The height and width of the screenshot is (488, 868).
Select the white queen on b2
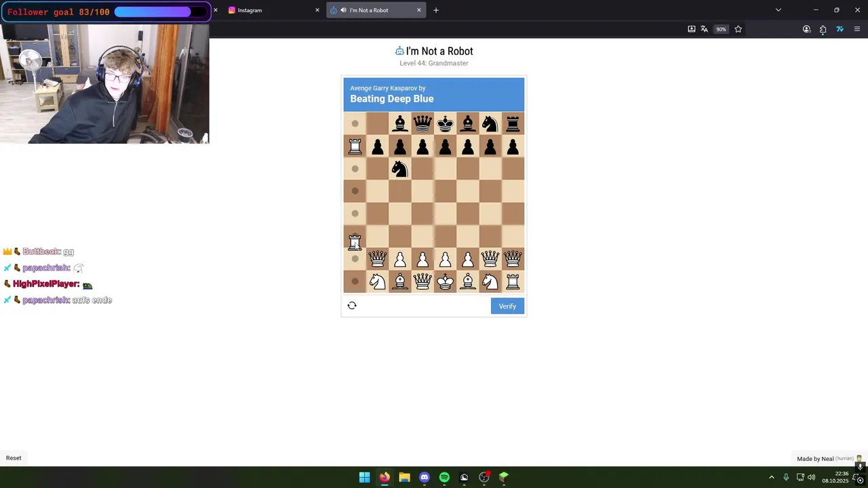(x=378, y=259)
